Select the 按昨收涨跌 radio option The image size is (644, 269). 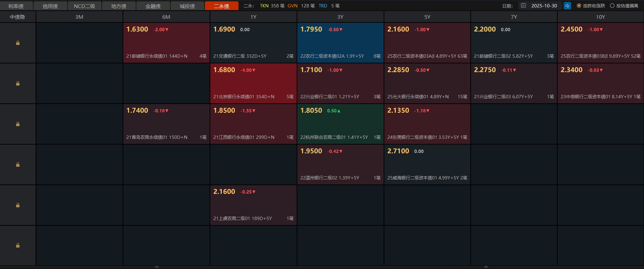click(x=579, y=6)
